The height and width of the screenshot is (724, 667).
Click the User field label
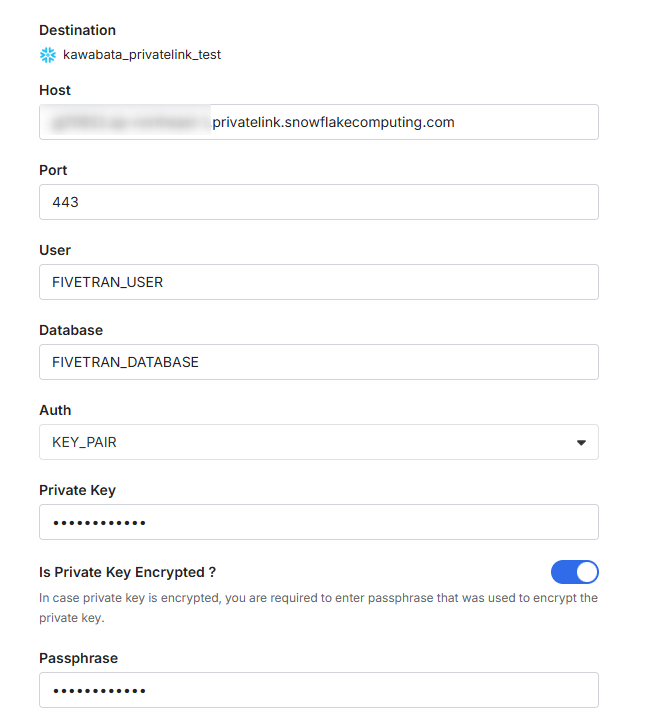(x=55, y=250)
